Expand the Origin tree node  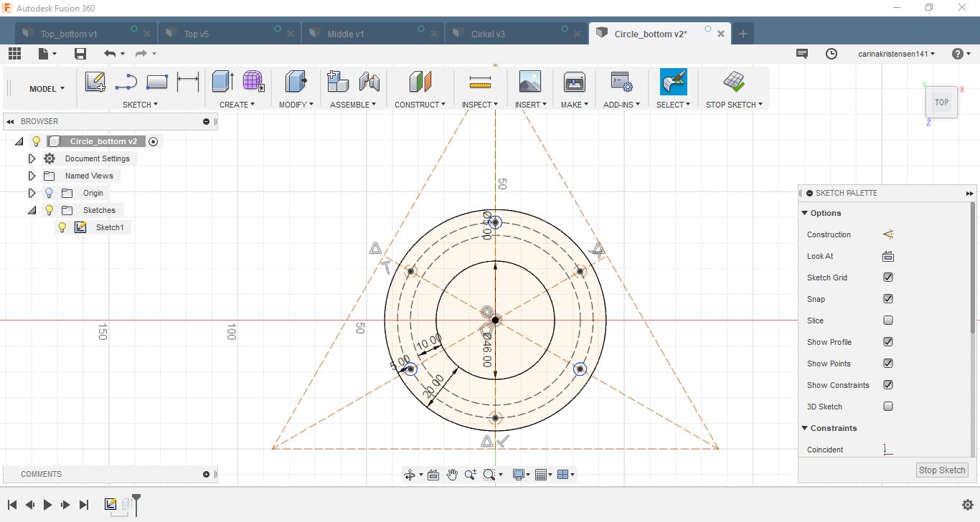click(32, 193)
